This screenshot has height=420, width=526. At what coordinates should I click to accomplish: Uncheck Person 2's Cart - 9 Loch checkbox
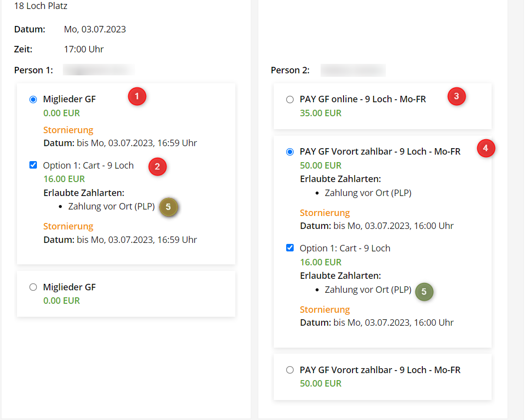(x=290, y=248)
